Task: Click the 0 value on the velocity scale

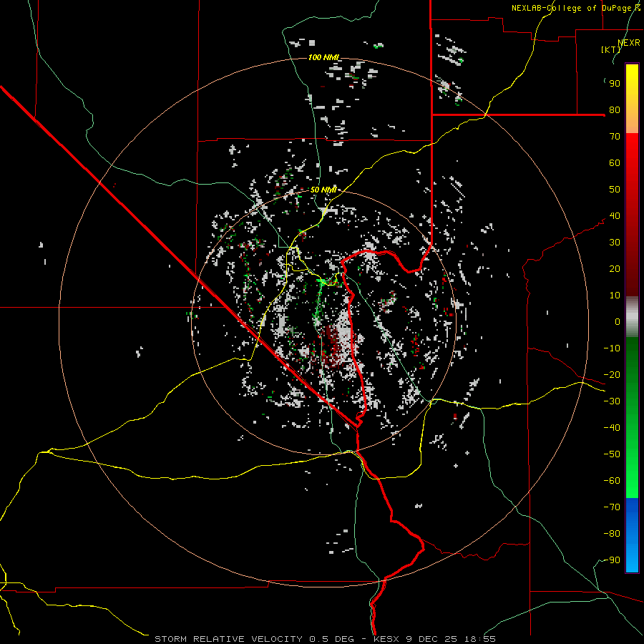Action: coord(618,322)
